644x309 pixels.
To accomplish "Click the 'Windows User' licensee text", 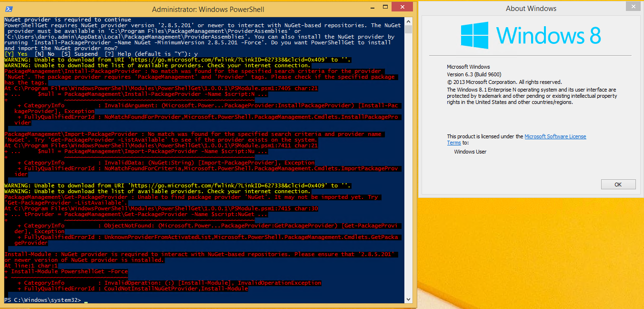I will [x=470, y=152].
